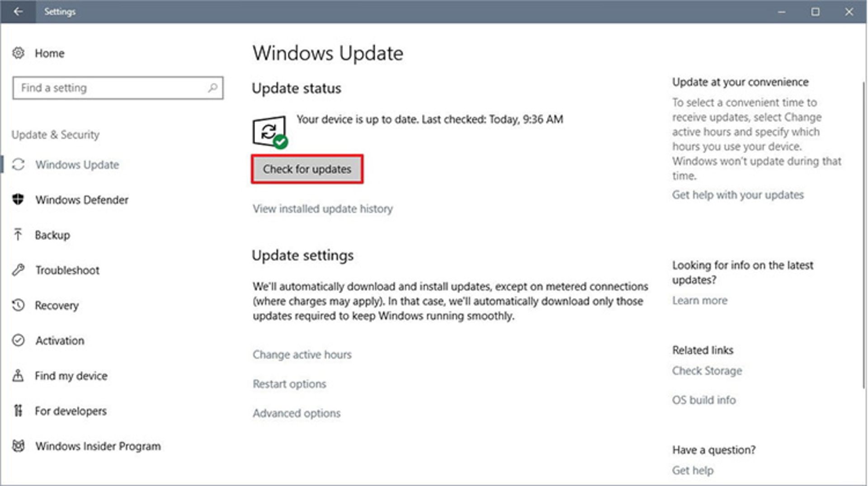Click the 'Your device is up to date' text
Image resolution: width=868 pixels, height=486 pixels.
pos(430,119)
